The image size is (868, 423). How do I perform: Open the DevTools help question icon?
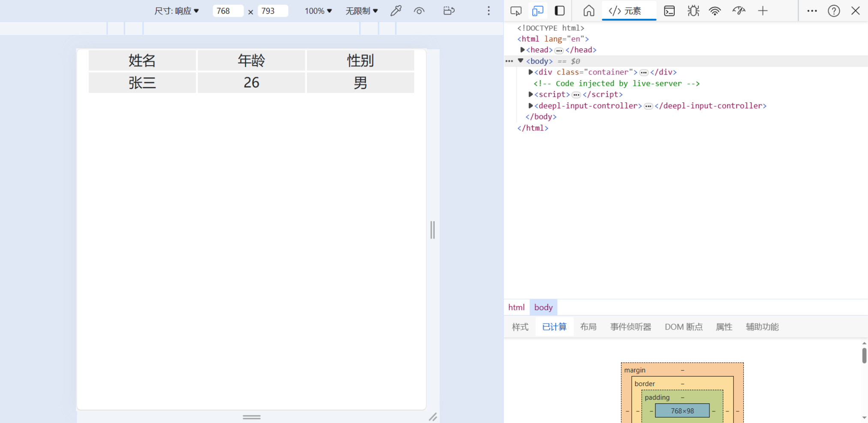(834, 11)
